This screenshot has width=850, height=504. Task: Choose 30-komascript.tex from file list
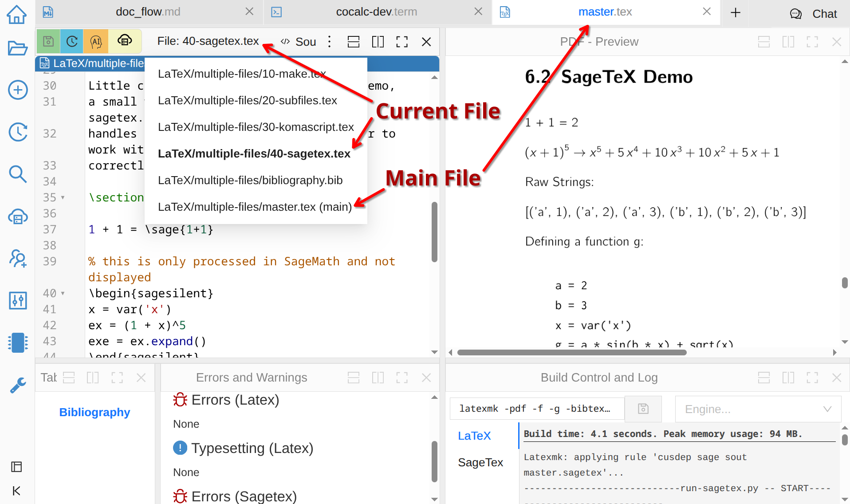[x=256, y=127]
